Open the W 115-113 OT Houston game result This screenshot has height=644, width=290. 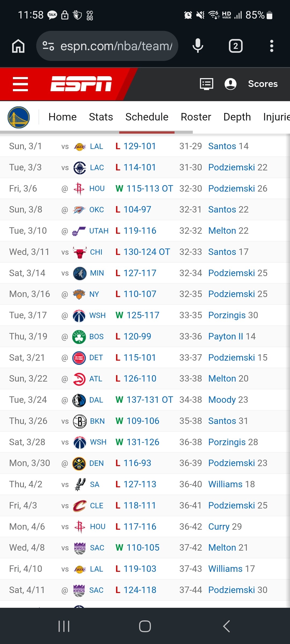pyautogui.click(x=144, y=188)
